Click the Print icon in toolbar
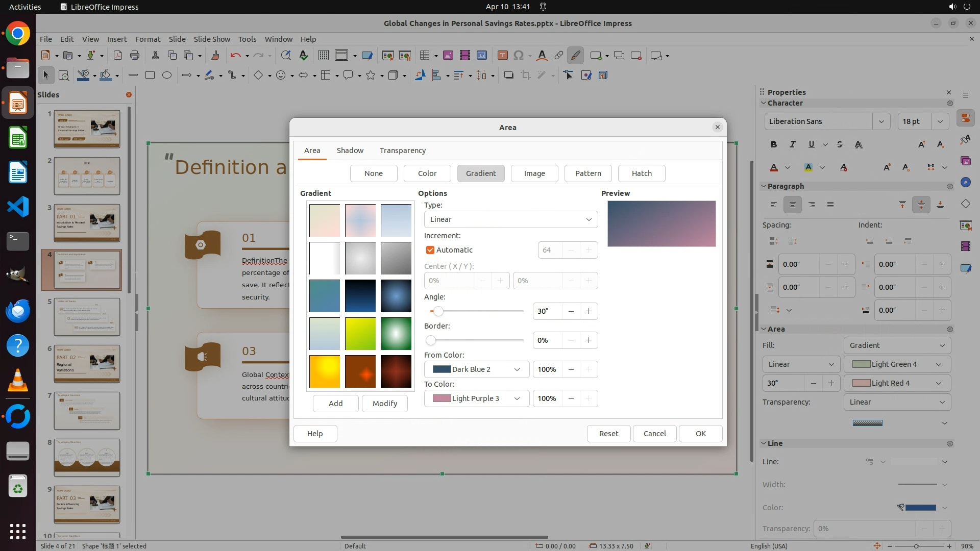 135,56
